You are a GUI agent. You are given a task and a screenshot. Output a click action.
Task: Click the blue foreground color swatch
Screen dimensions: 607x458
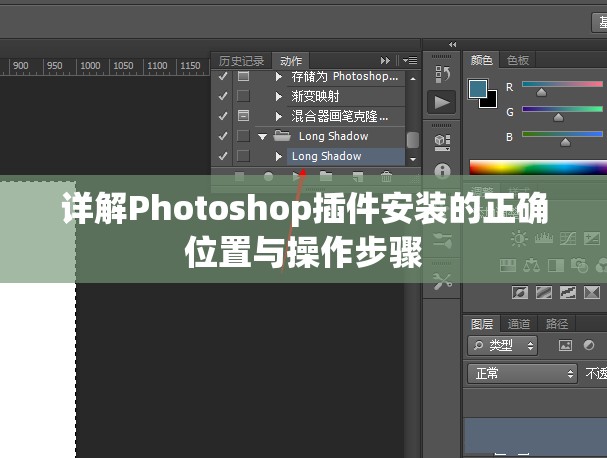478,89
